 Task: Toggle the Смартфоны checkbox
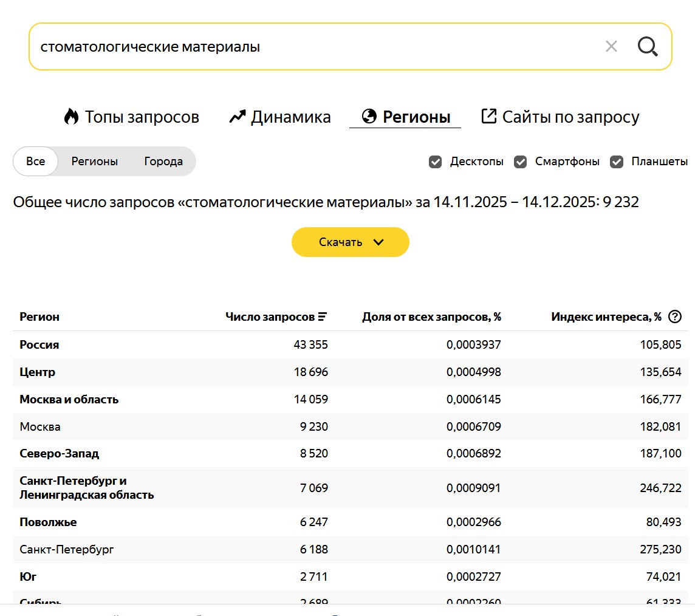click(x=520, y=162)
